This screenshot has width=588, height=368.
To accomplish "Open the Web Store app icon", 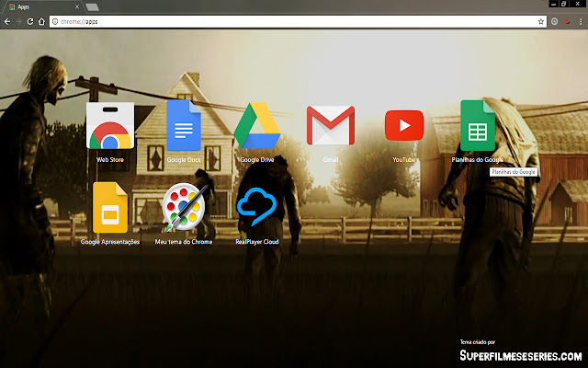I will pos(110,125).
